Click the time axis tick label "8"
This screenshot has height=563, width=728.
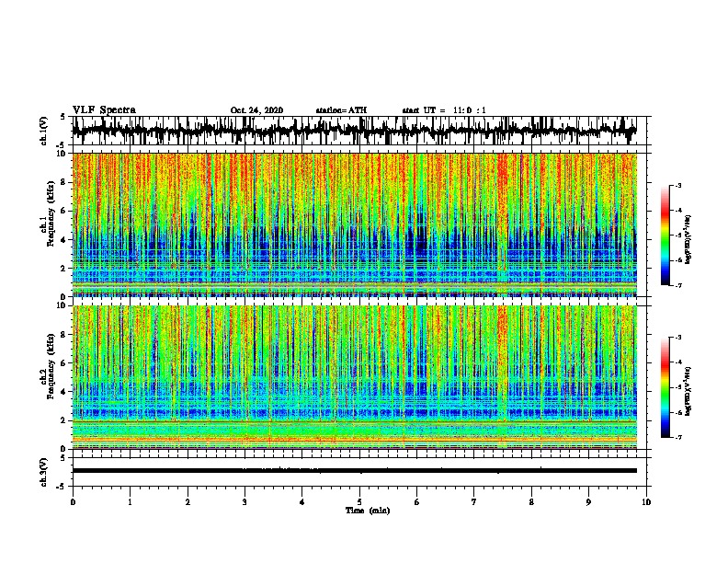[531, 502]
